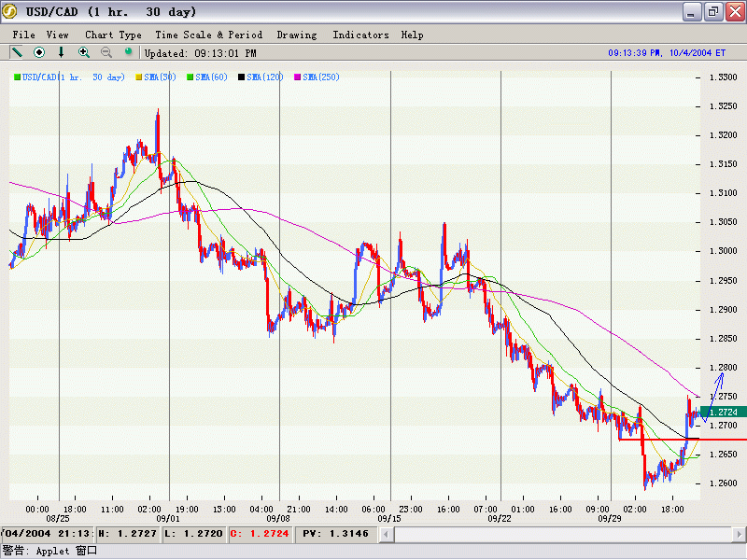The image size is (747, 560).
Task: Open the Drawing menu
Action: click(297, 35)
